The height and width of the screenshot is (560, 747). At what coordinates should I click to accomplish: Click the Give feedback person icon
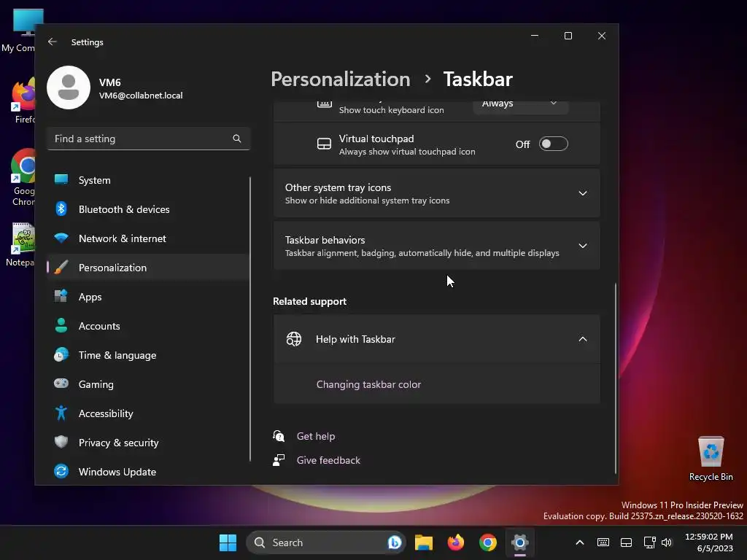(x=279, y=460)
